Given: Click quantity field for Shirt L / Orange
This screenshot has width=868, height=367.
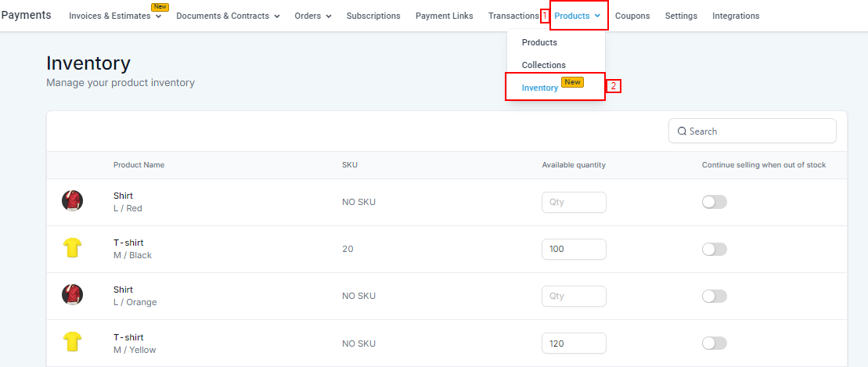Looking at the screenshot, I should pos(574,296).
